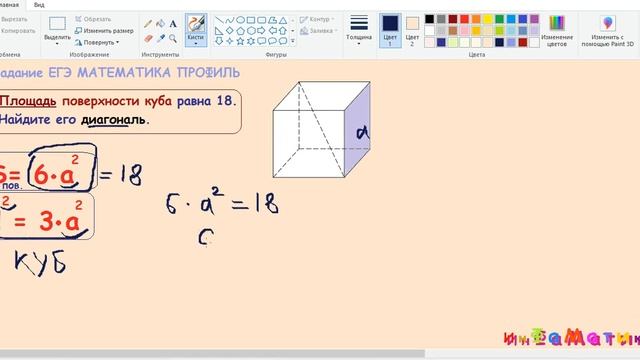
Task: Activate Цвет 2 background color
Action: 412,30
